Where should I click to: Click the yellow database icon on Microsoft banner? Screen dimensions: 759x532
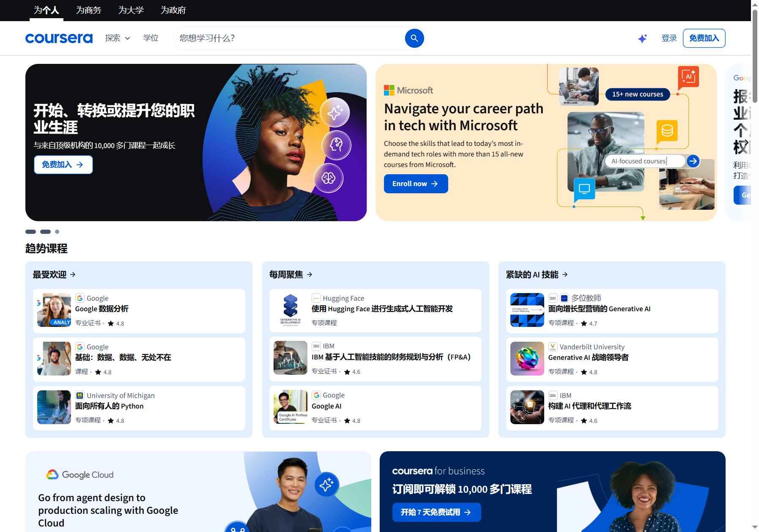[x=667, y=131]
